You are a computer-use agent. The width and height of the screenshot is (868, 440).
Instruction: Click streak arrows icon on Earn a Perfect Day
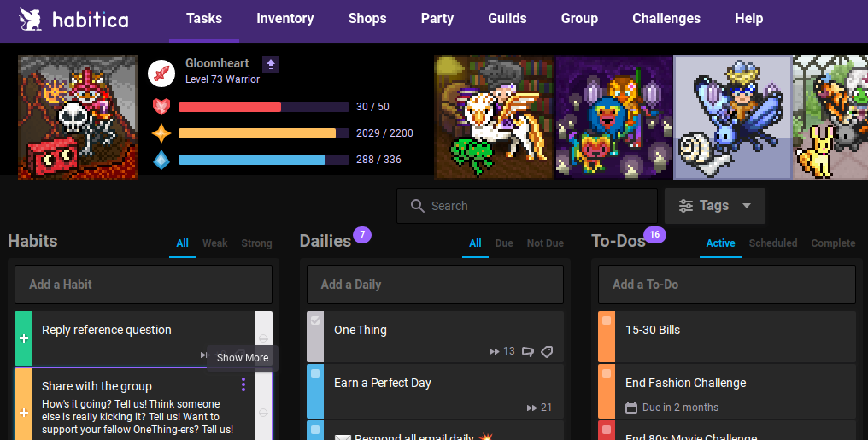point(532,408)
